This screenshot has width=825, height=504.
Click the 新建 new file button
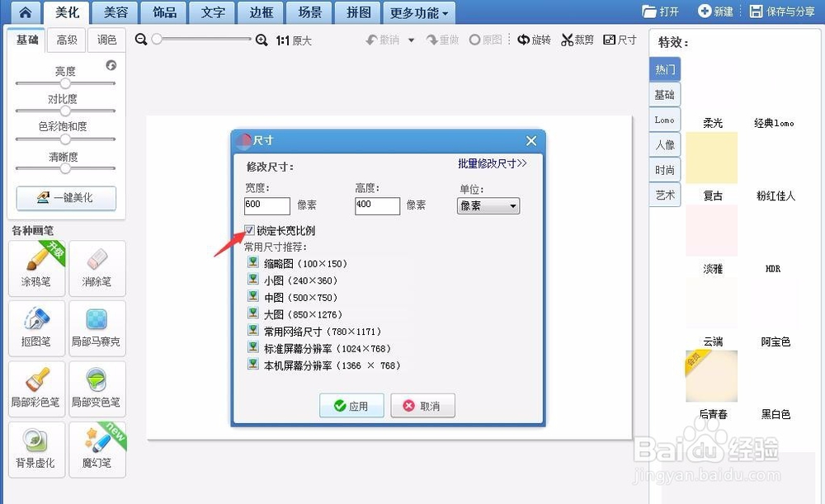(715, 12)
